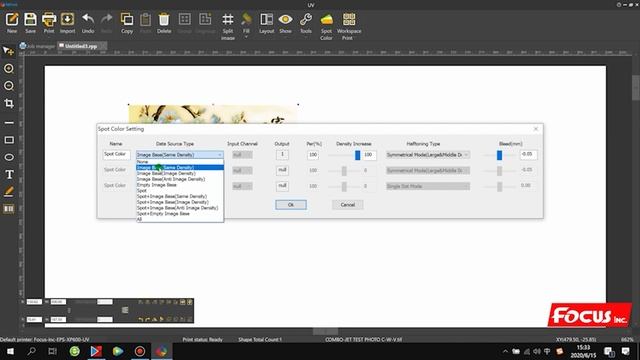
Task: Open the notification center icon
Action: [625, 351]
